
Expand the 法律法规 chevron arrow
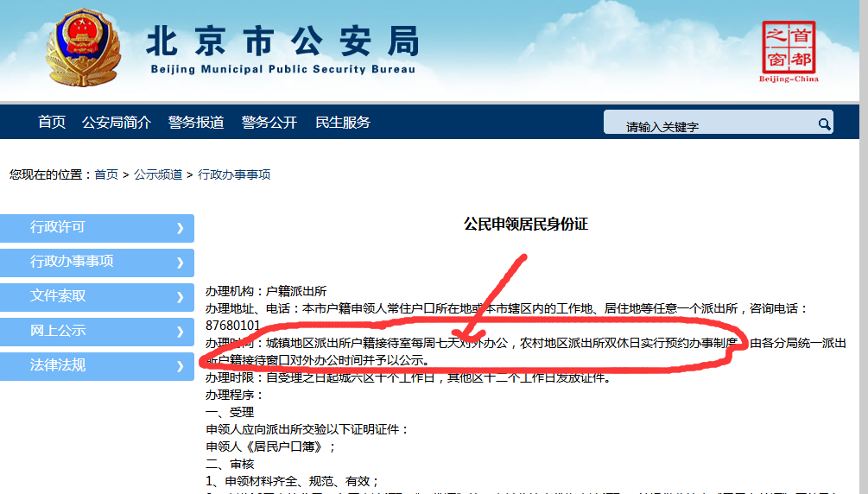click(180, 366)
